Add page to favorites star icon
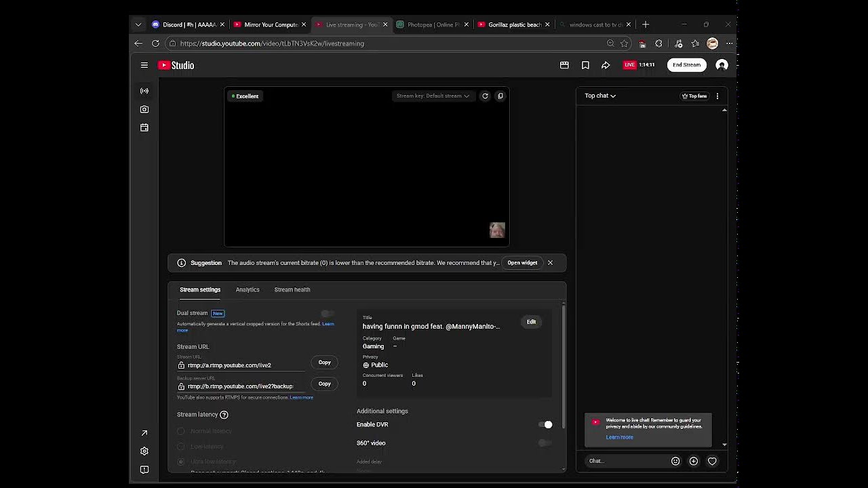This screenshot has height=488, width=868. (625, 43)
